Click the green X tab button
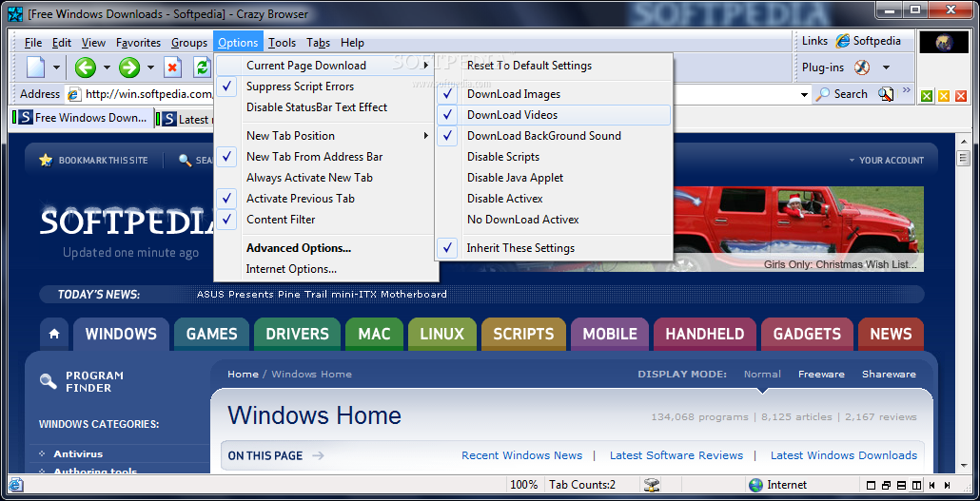The image size is (980, 501). [x=927, y=96]
